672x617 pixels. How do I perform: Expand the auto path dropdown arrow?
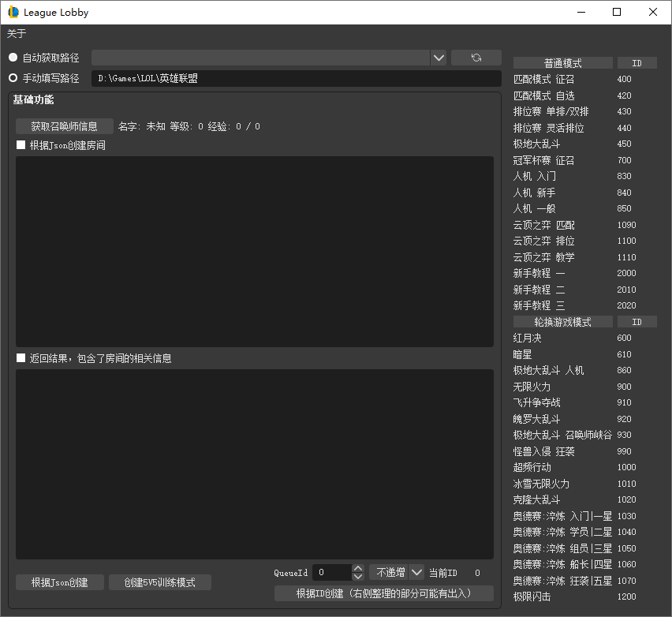point(439,58)
